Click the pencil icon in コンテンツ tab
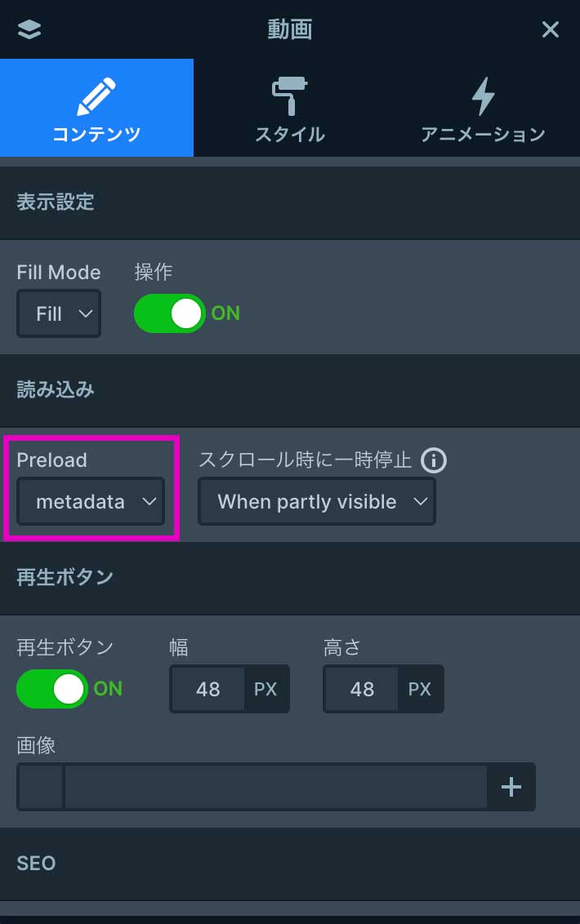 point(96,96)
